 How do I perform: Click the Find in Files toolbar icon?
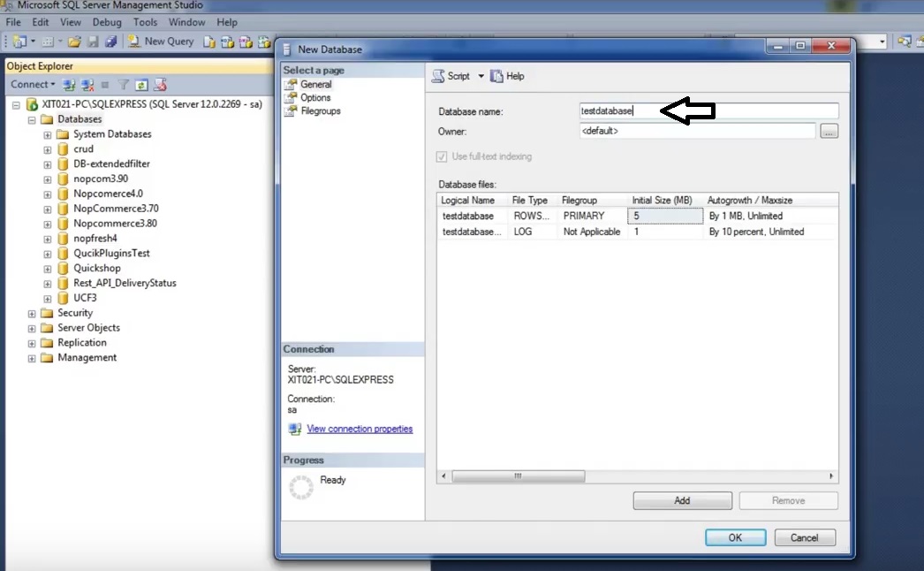coord(904,42)
